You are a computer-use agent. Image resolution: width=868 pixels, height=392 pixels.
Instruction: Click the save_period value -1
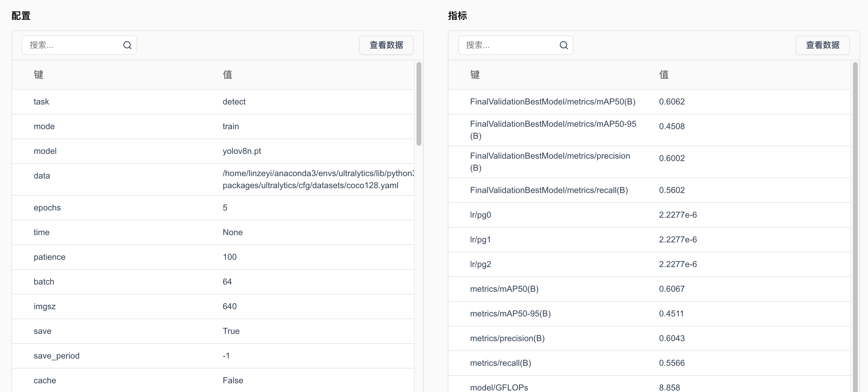[226, 356]
